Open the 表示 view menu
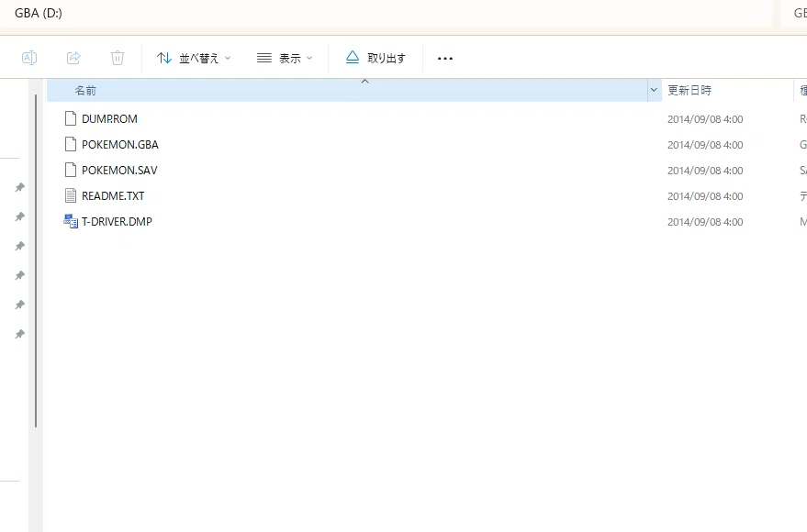807x532 pixels. pos(285,58)
